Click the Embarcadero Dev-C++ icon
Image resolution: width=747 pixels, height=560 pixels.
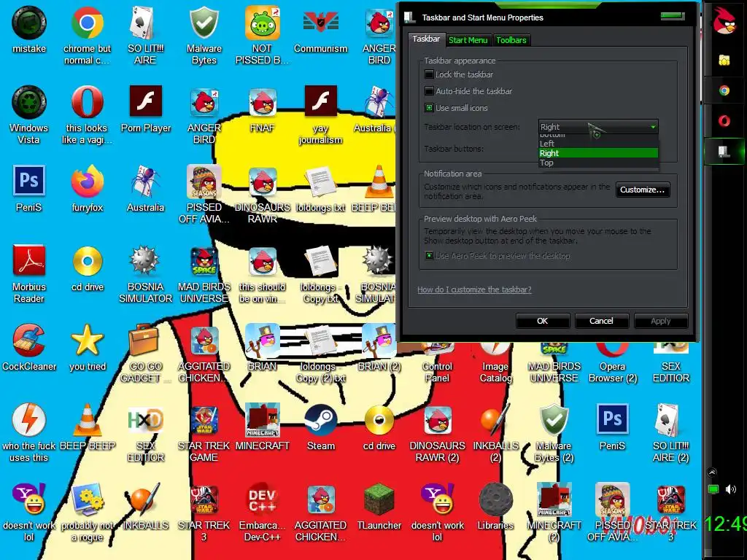[x=263, y=499]
